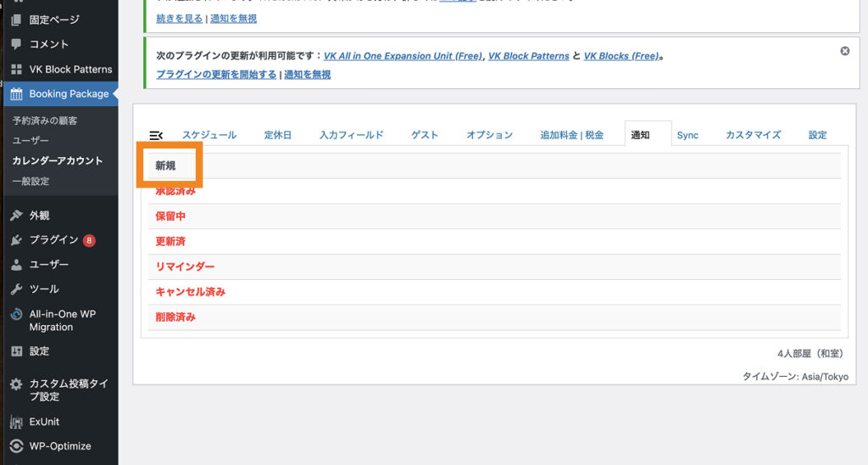
Task: Dismiss the plugin update notice
Action: click(844, 51)
